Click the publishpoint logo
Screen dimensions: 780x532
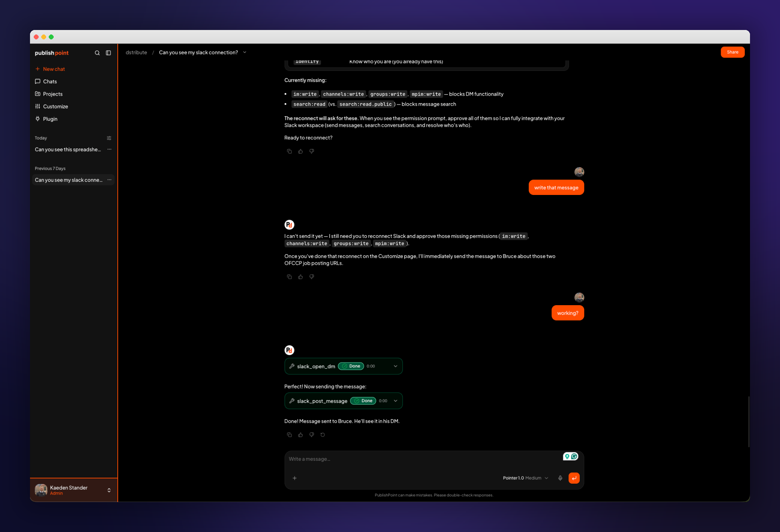(52, 53)
